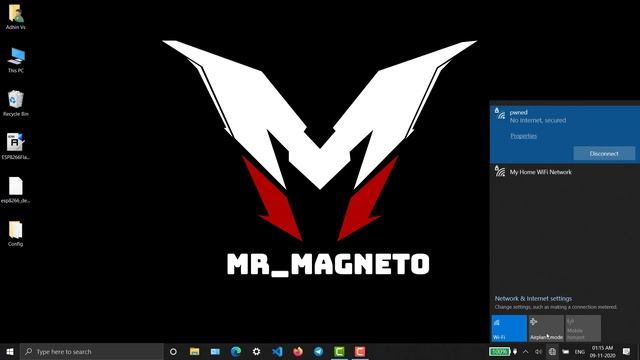Viewport: 640px width, 360px height.
Task: Open Cortana circle icon in taskbar
Action: 173,351
